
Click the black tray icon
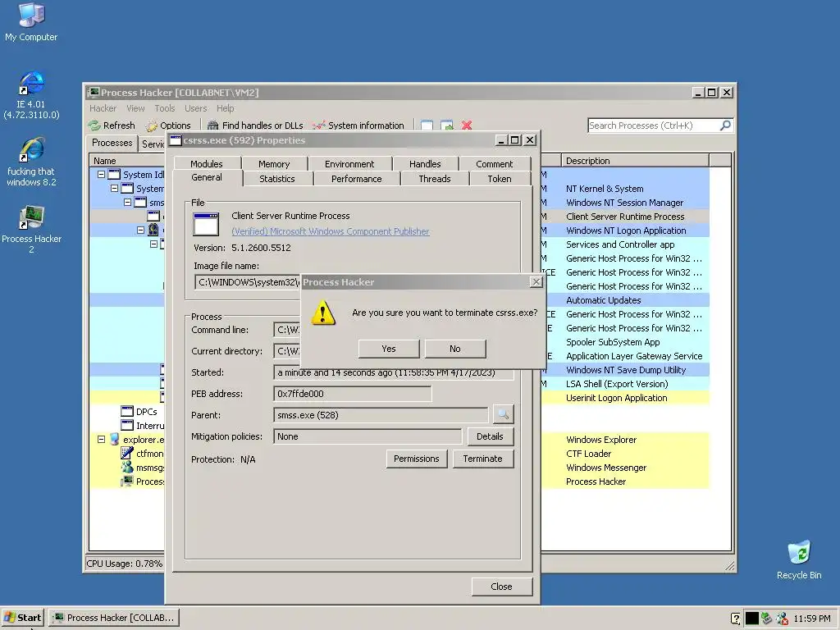(x=751, y=619)
